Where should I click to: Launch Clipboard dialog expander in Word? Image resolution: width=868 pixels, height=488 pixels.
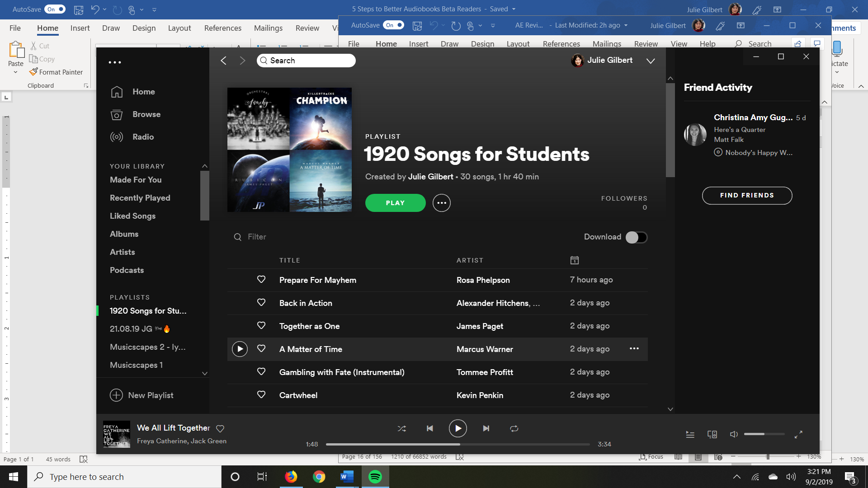click(86, 85)
